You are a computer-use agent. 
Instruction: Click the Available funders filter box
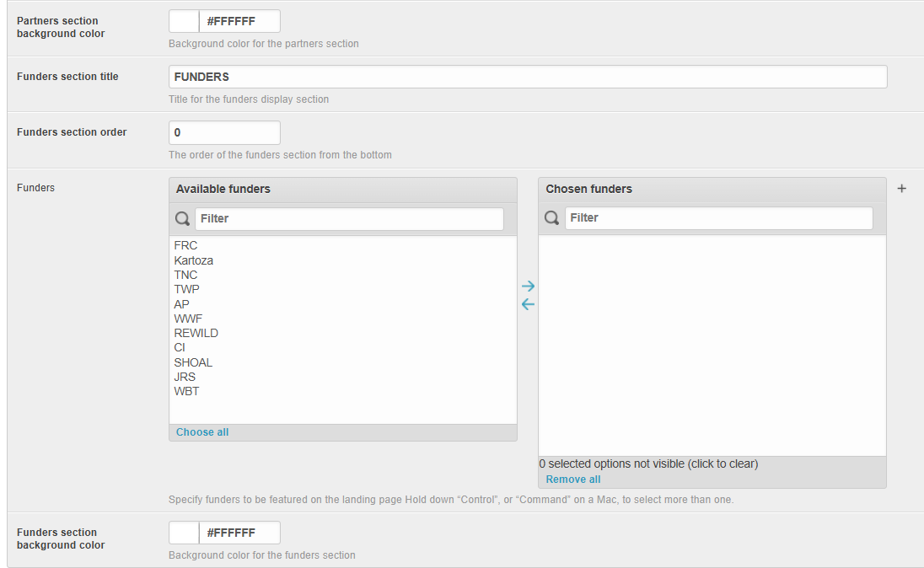click(x=349, y=219)
